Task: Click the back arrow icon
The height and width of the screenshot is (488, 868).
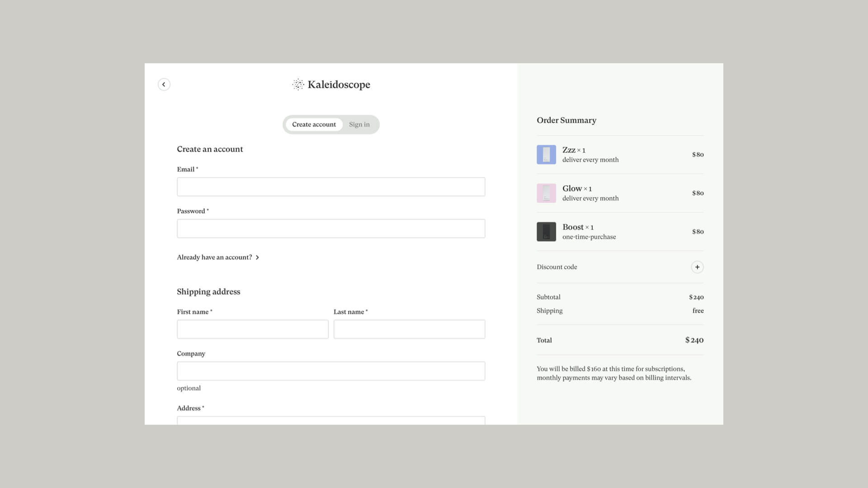Action: coord(164,84)
